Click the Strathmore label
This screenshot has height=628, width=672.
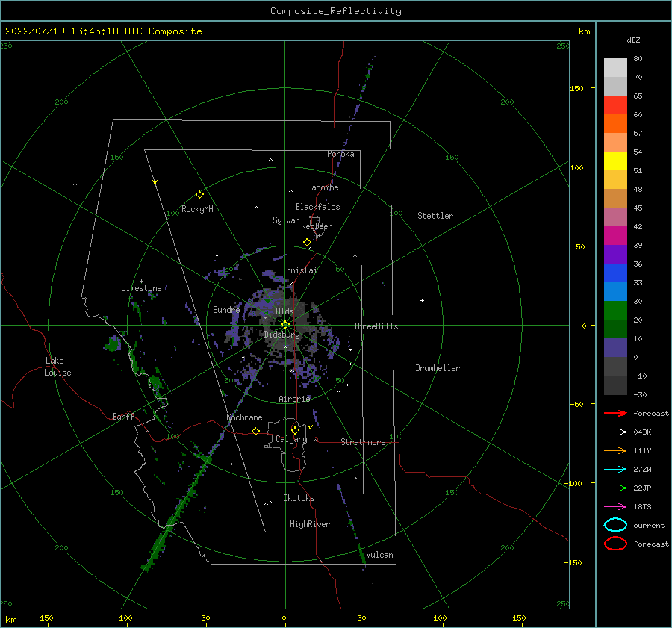pyautogui.click(x=363, y=442)
